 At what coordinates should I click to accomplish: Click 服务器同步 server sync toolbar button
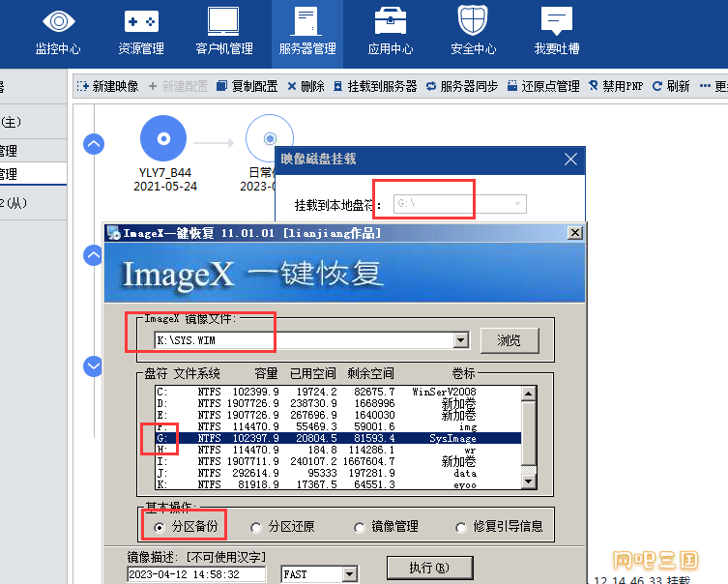click(462, 86)
